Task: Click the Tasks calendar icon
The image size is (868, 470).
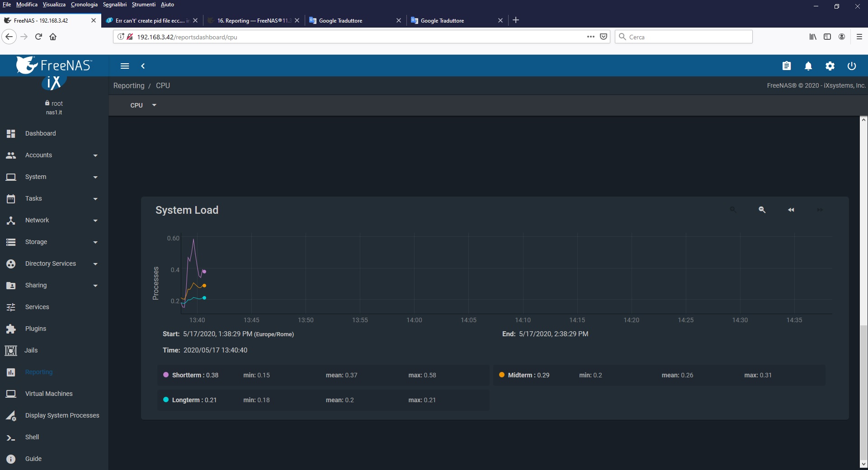Action: click(x=11, y=198)
